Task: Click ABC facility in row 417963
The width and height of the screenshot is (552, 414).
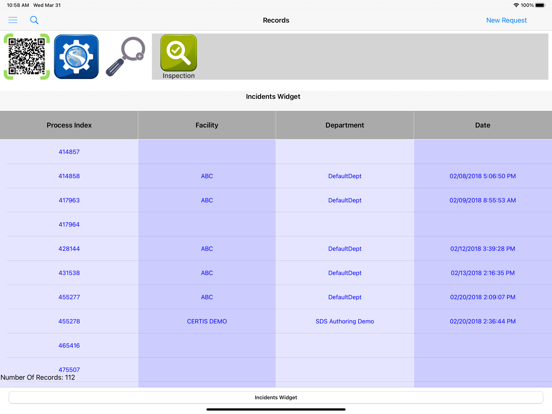Action: [207, 200]
